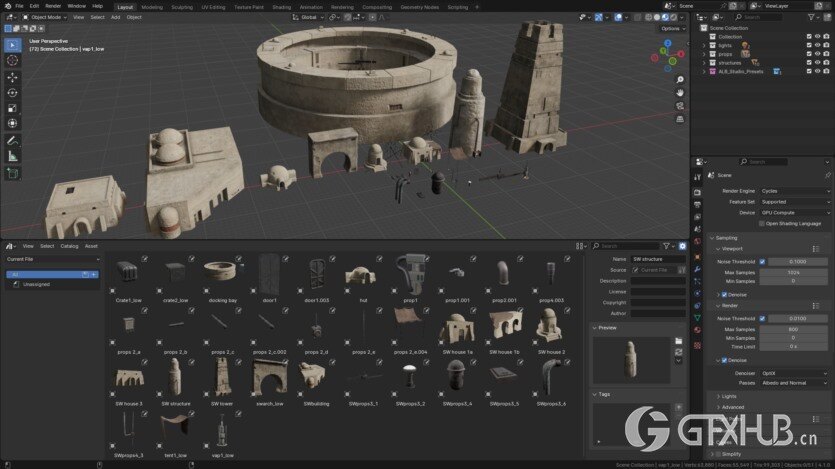Toggle the Viewport Denoise checkbox
Screen dimensions: 835x469
pos(724,295)
